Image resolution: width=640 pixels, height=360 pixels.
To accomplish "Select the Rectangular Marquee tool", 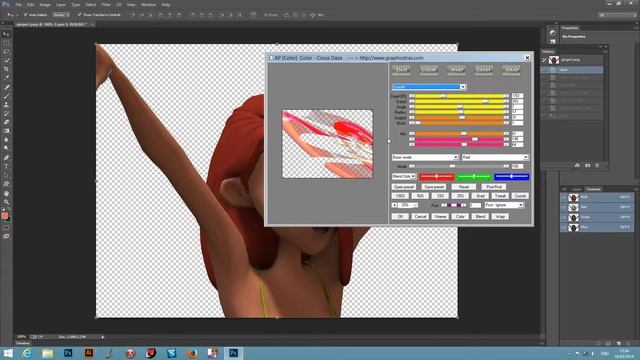I will (6, 43).
